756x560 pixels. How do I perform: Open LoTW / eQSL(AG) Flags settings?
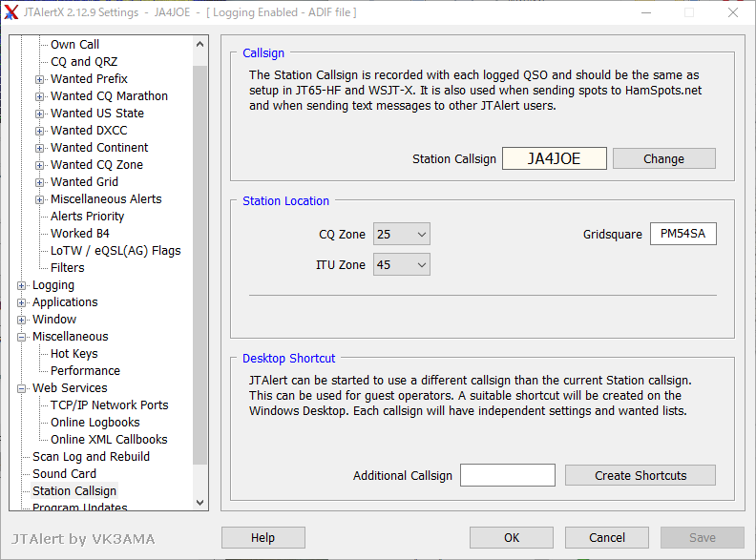[x=115, y=251]
